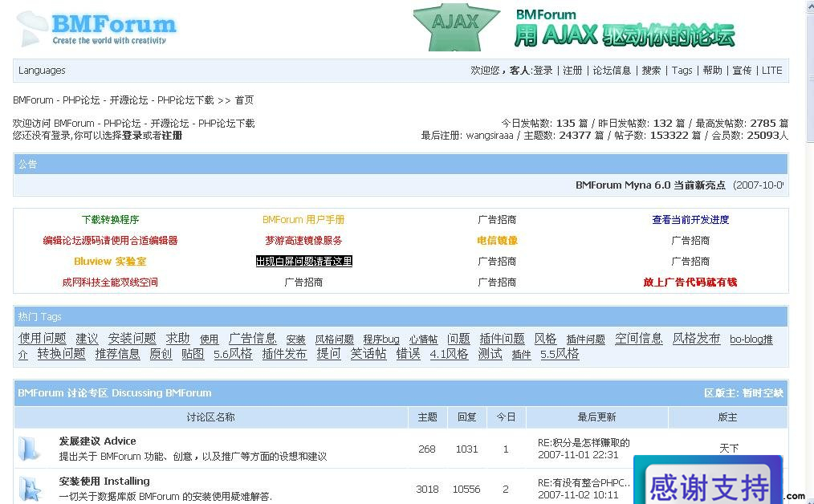Click the highlighted 出现白屏问题请看这里 link
814x504 pixels.
(x=304, y=261)
